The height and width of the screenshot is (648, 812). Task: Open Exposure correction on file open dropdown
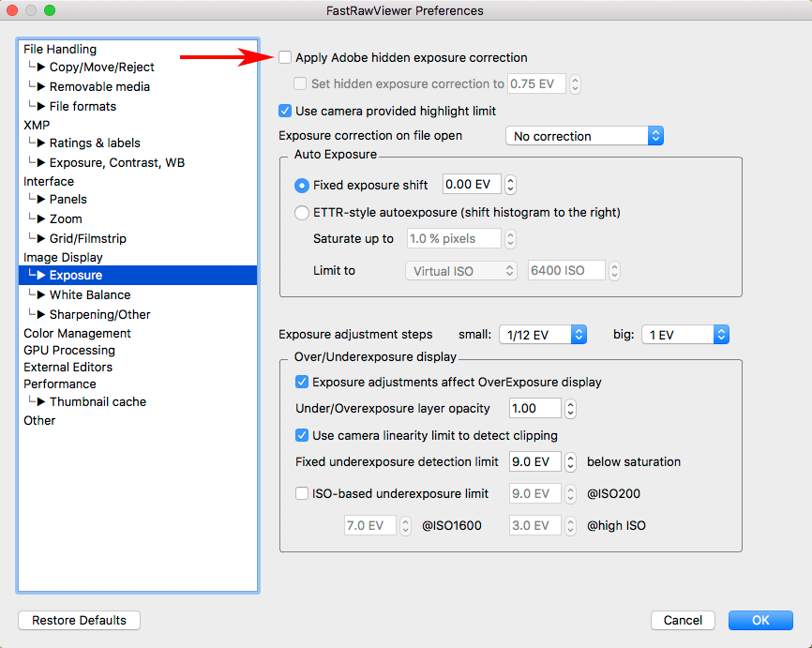[584, 136]
